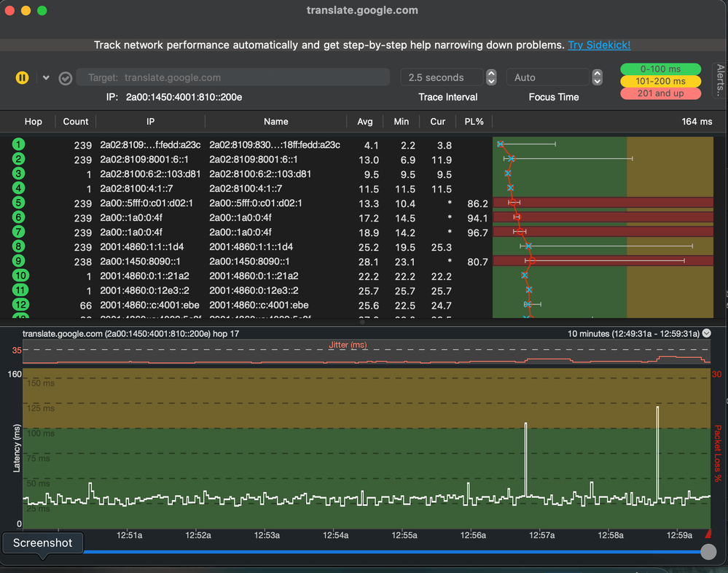Image resolution: width=728 pixels, height=573 pixels.
Task: Sort the trace table by the PL% column
Action: coord(474,121)
